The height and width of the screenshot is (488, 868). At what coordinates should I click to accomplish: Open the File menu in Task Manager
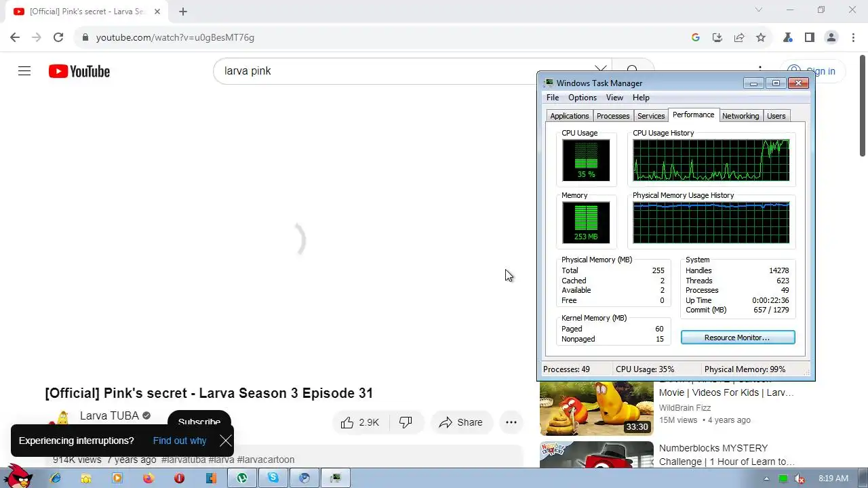click(553, 98)
